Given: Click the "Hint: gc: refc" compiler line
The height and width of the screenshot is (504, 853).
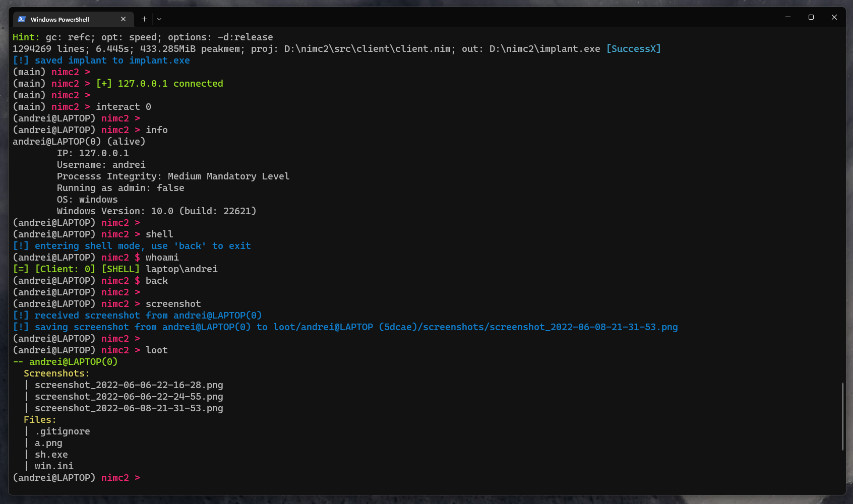Looking at the screenshot, I should point(143,37).
